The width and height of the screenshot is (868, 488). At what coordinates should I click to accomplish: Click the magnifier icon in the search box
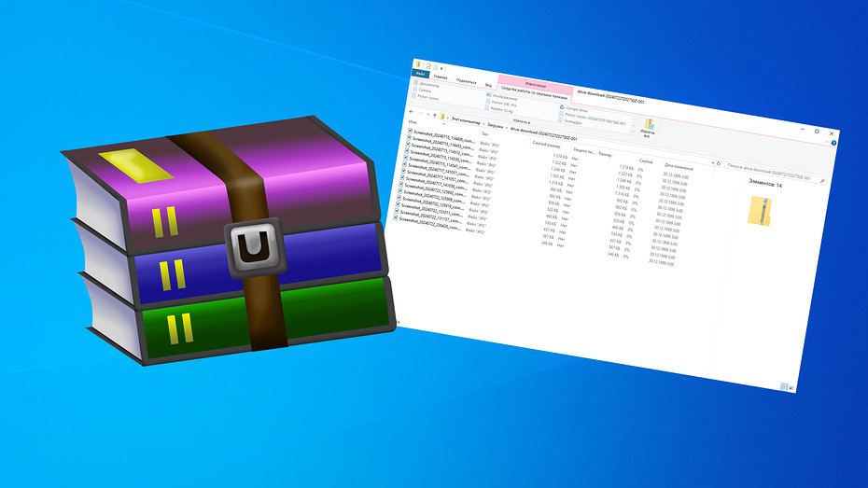click(x=822, y=181)
